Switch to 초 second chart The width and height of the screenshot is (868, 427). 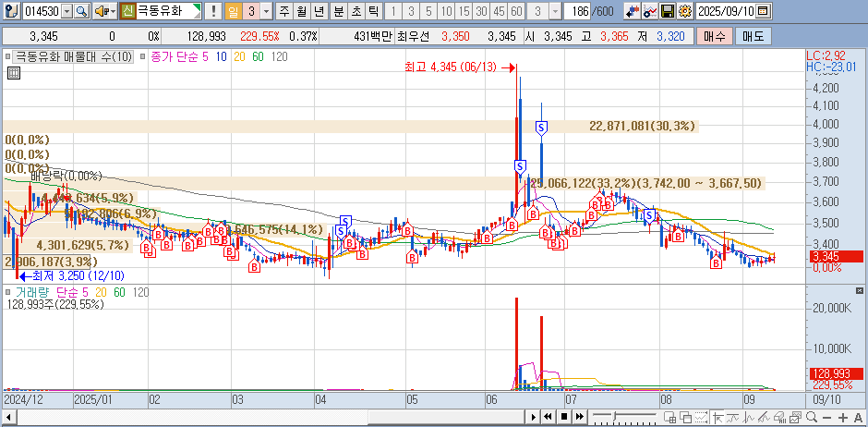[356, 10]
